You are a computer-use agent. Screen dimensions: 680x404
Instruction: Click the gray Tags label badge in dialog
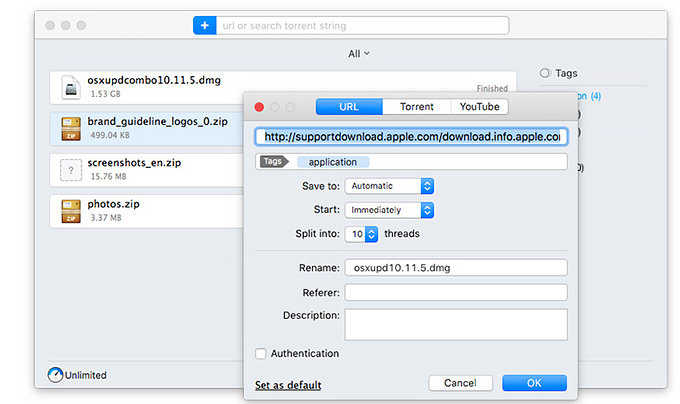click(x=274, y=161)
